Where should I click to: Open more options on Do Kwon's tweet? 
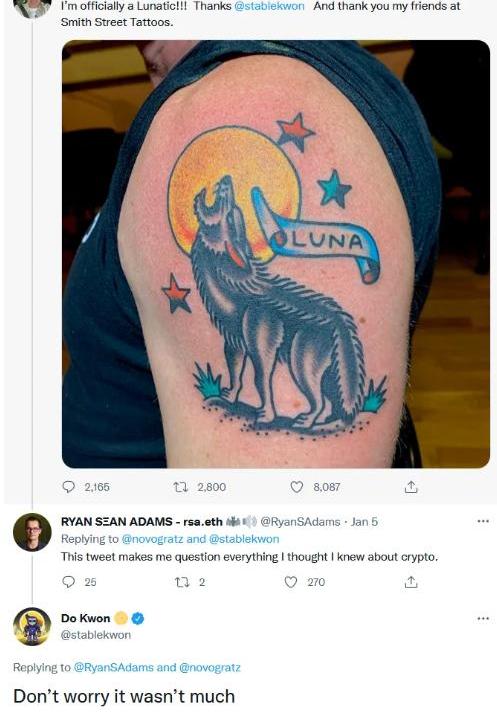pyautogui.click(x=482, y=619)
